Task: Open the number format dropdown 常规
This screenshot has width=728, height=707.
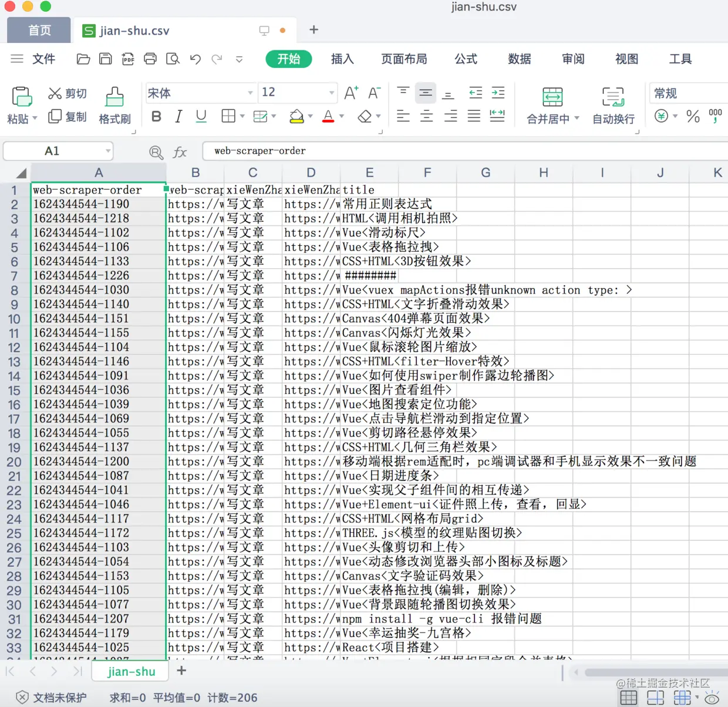Action: click(x=689, y=93)
